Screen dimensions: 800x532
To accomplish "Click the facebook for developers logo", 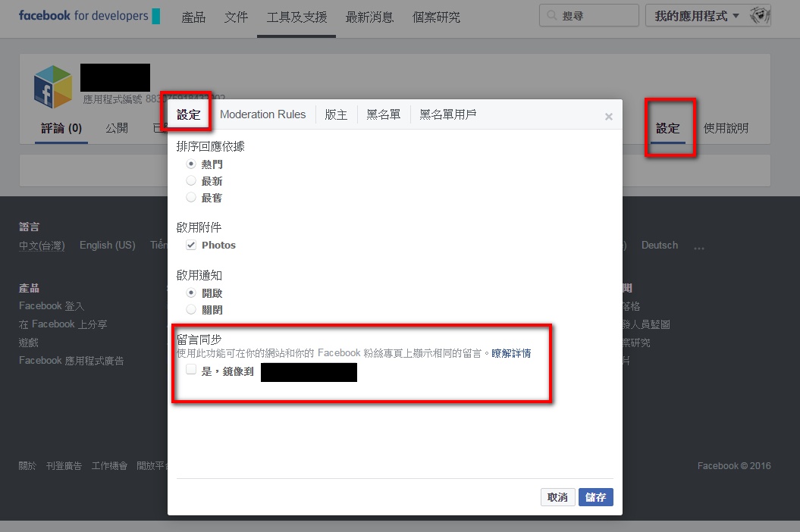I will [89, 16].
